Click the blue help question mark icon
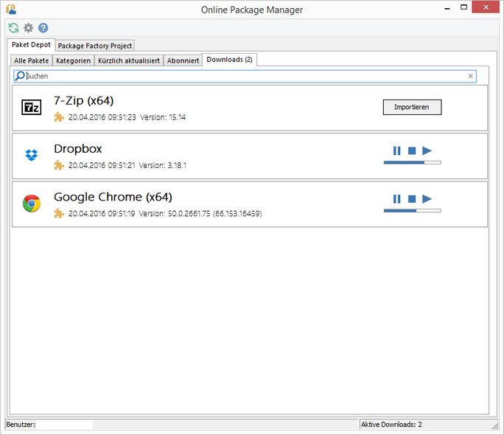 (x=43, y=28)
